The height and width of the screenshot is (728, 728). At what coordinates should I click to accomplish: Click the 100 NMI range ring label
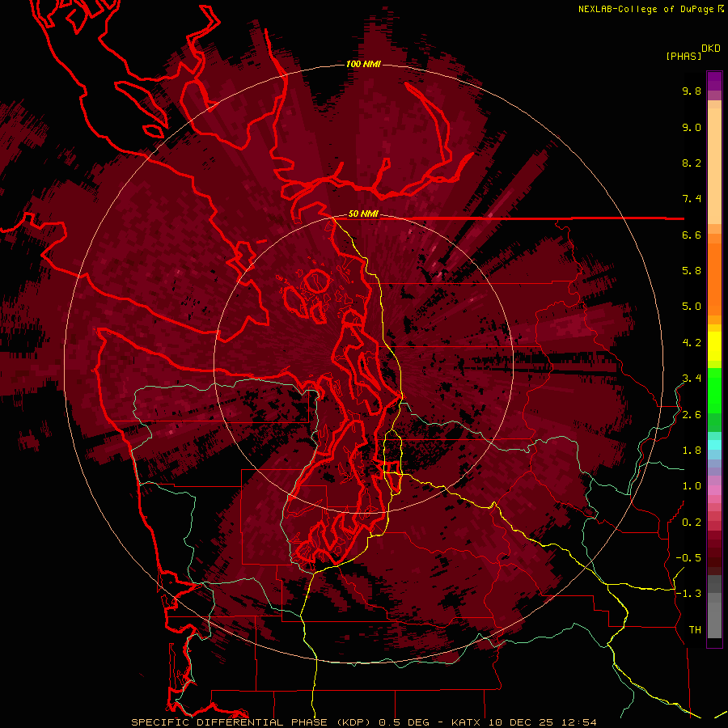coord(363,64)
